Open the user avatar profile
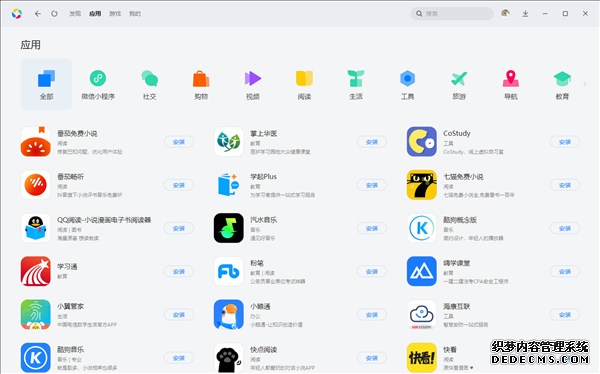Viewport: 600px width, 374px height. click(505, 13)
